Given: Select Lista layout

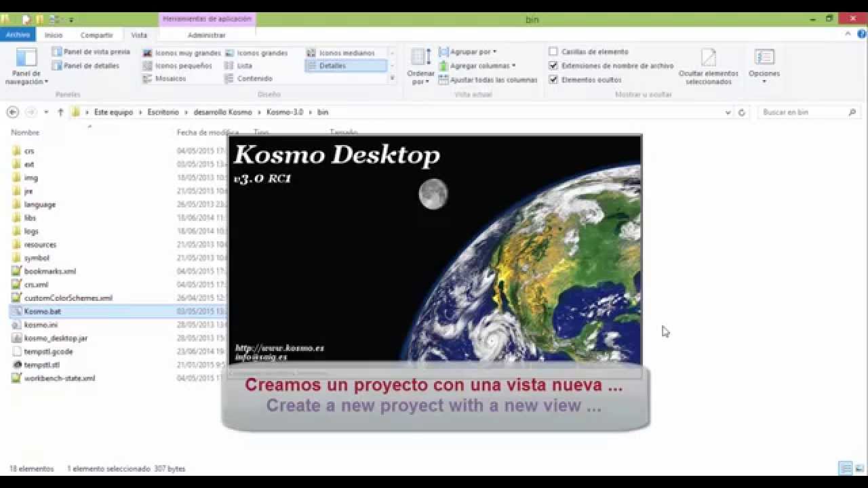Looking at the screenshot, I should pos(239,66).
